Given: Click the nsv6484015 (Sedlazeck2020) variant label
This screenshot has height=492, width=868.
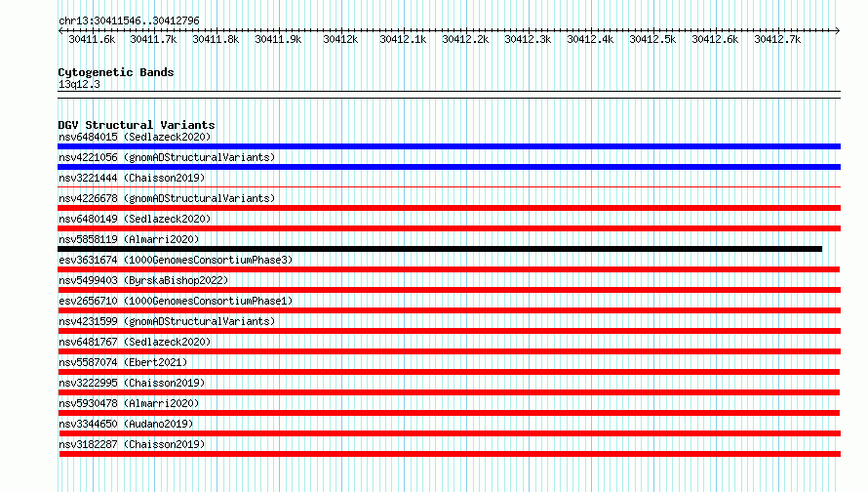Looking at the screenshot, I should click(x=135, y=137).
